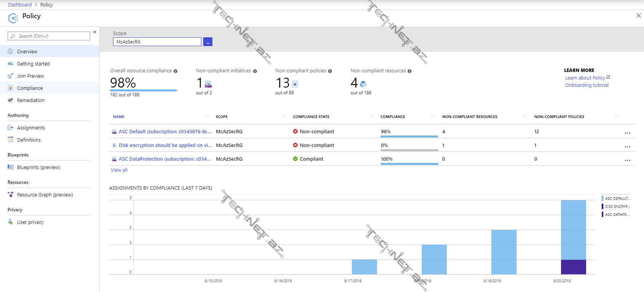Click the Resource Graph (preview) icon
Viewport: 644px width, 292px height.
coord(11,195)
